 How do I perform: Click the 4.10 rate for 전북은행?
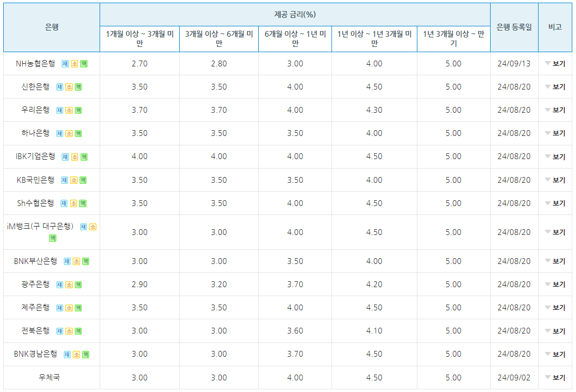374,331
